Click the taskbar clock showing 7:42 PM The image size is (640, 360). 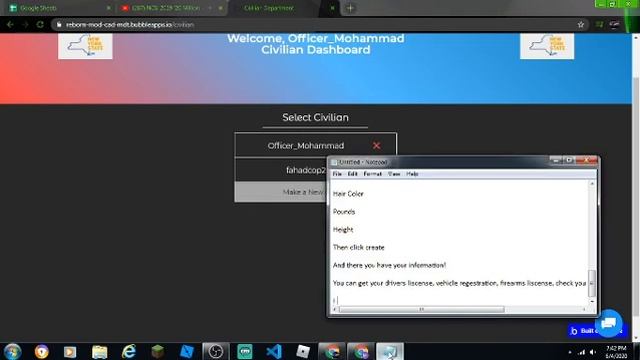click(x=616, y=352)
